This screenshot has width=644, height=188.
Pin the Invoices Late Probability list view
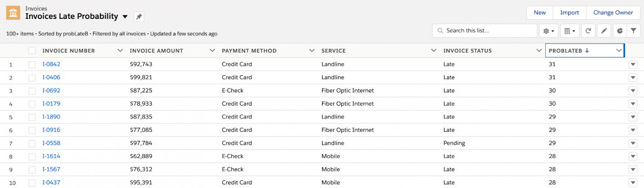pyautogui.click(x=139, y=17)
